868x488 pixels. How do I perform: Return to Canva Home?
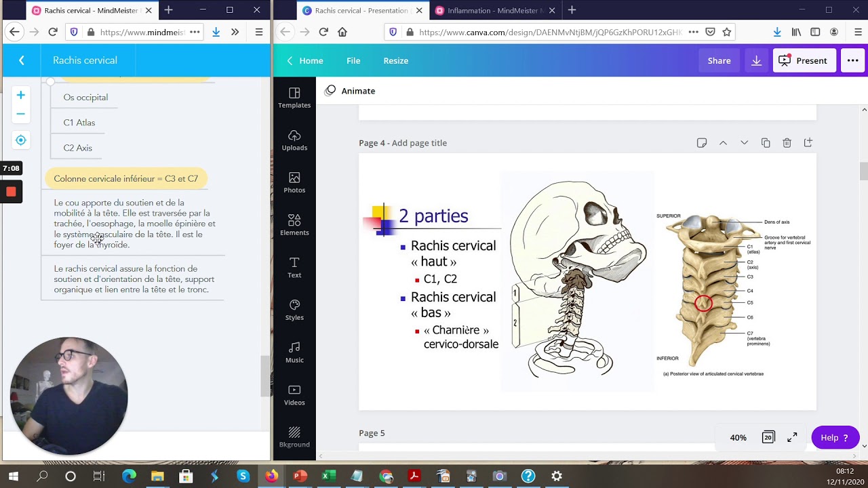tap(304, 60)
